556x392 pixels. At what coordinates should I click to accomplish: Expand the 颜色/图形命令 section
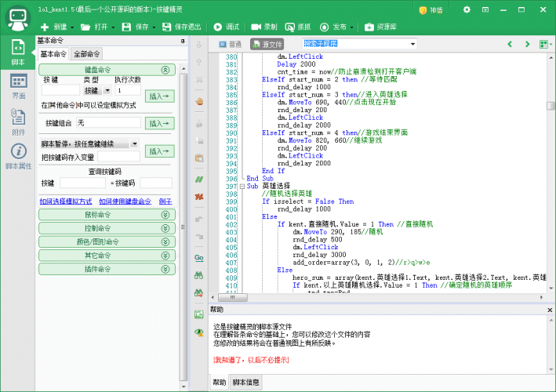click(107, 241)
